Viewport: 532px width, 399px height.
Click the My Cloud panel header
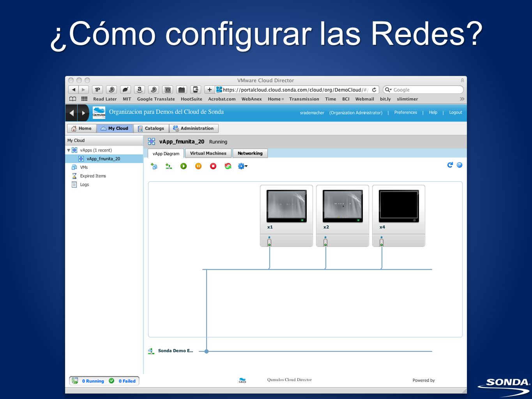coord(104,140)
